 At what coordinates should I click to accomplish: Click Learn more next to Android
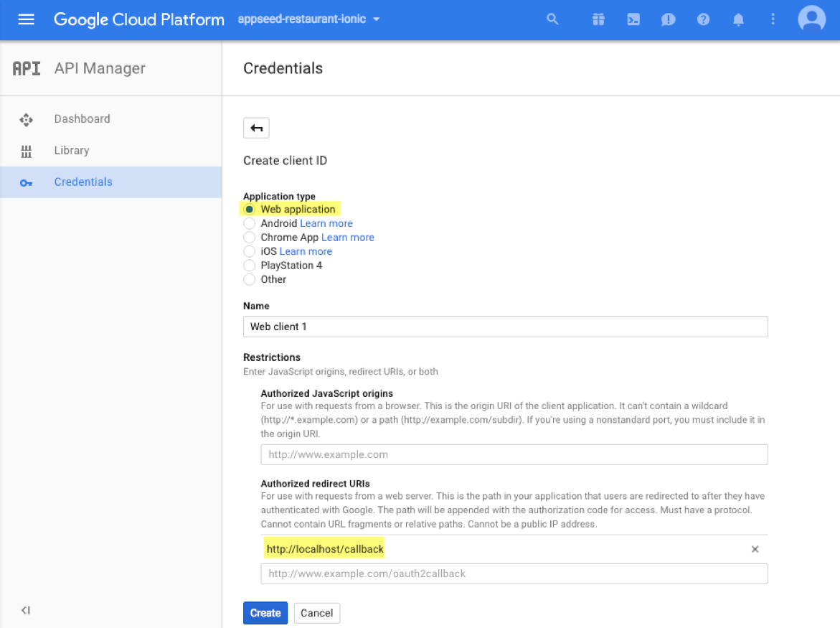[326, 223]
